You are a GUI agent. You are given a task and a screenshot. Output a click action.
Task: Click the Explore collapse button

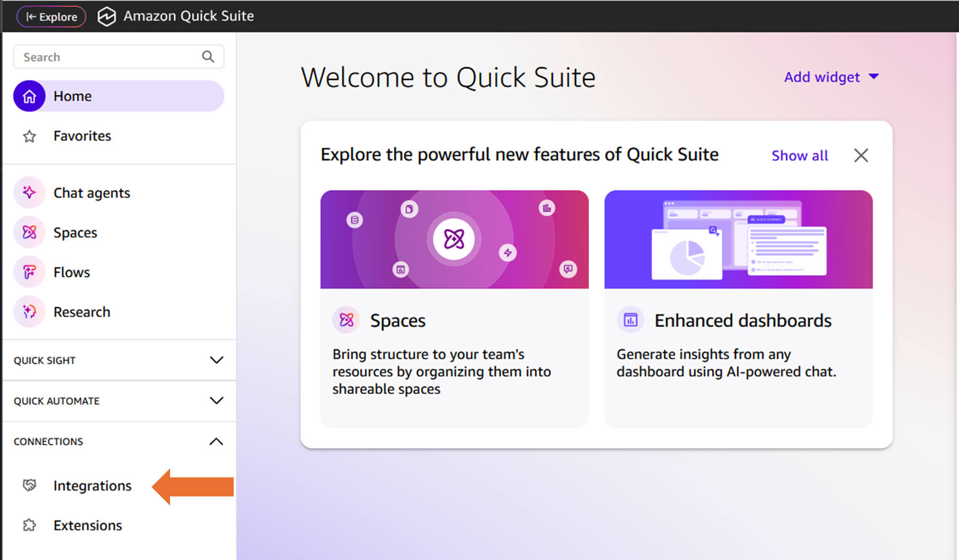pos(51,16)
